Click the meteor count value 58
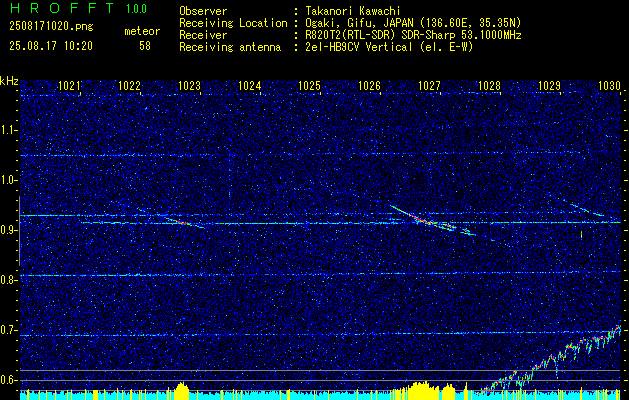This screenshot has width=629, height=400. pyautogui.click(x=145, y=46)
